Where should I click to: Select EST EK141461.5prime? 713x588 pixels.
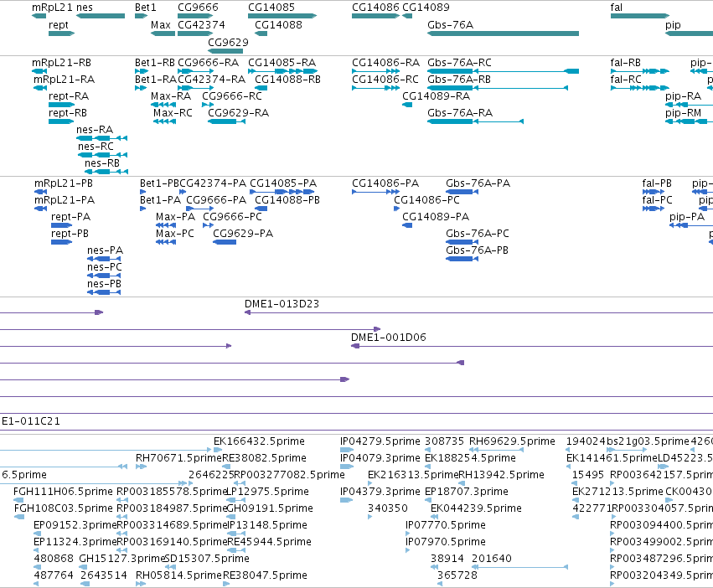[x=612, y=458]
